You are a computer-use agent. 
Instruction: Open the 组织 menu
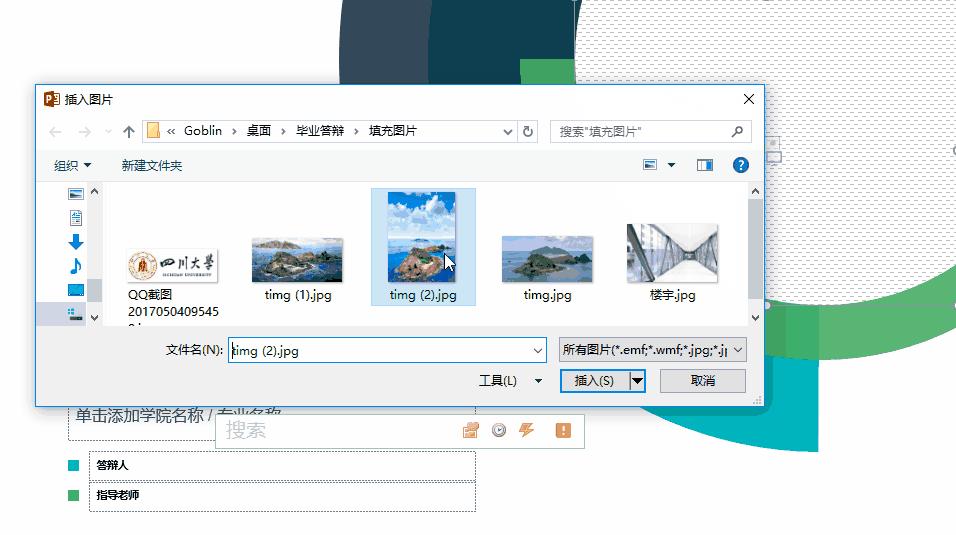coord(72,165)
